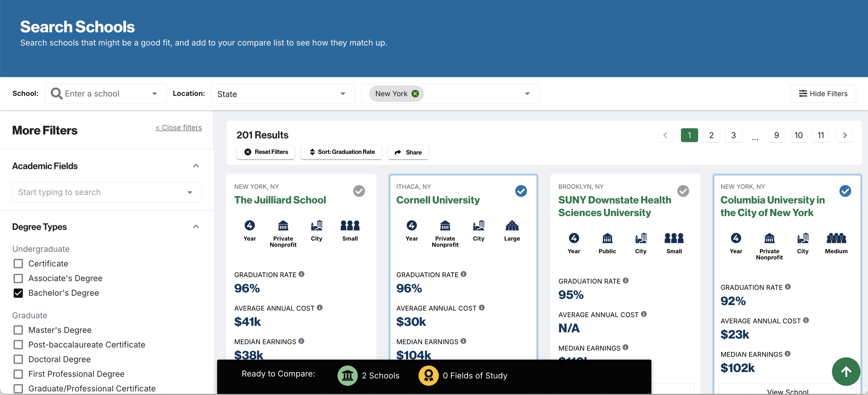Select current results page 1
Image resolution: width=868 pixels, height=395 pixels.
[x=689, y=135]
